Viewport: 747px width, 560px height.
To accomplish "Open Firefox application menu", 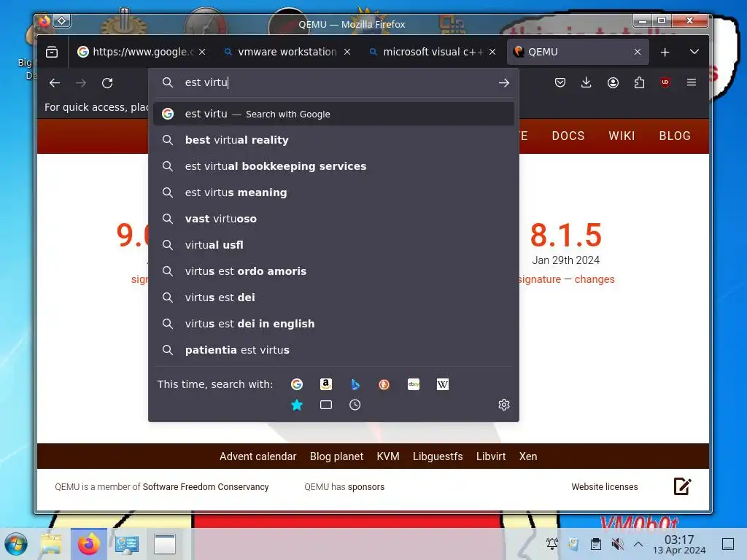I will [x=692, y=82].
